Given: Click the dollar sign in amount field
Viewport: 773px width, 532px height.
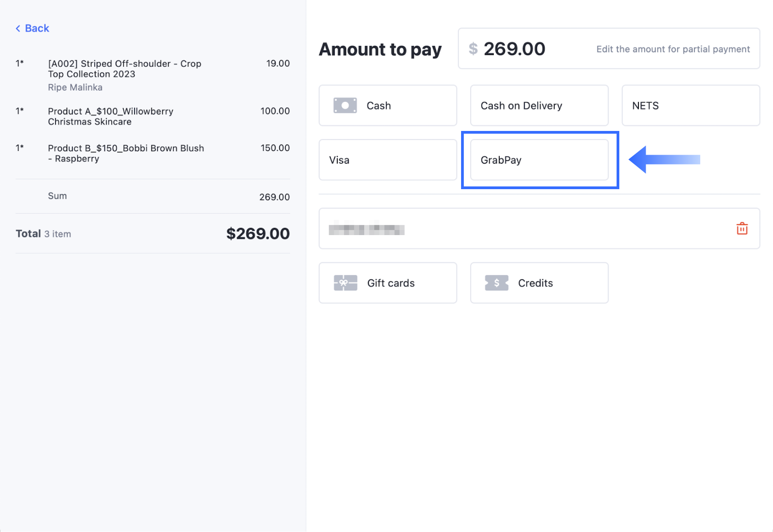Looking at the screenshot, I should tap(473, 49).
